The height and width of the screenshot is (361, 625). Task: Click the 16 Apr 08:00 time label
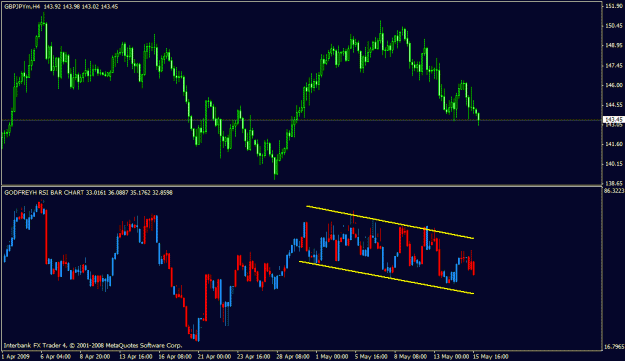click(175, 356)
